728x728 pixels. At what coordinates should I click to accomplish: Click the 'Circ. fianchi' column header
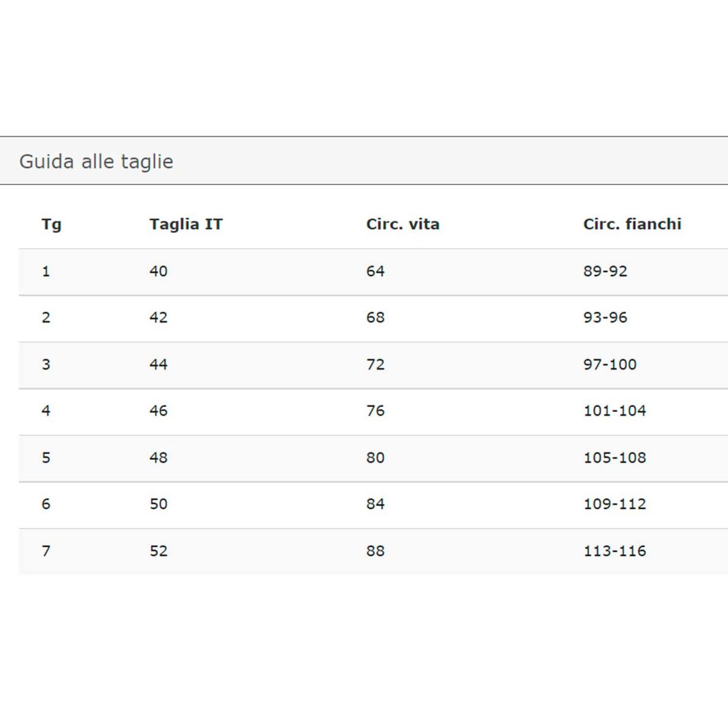632,224
